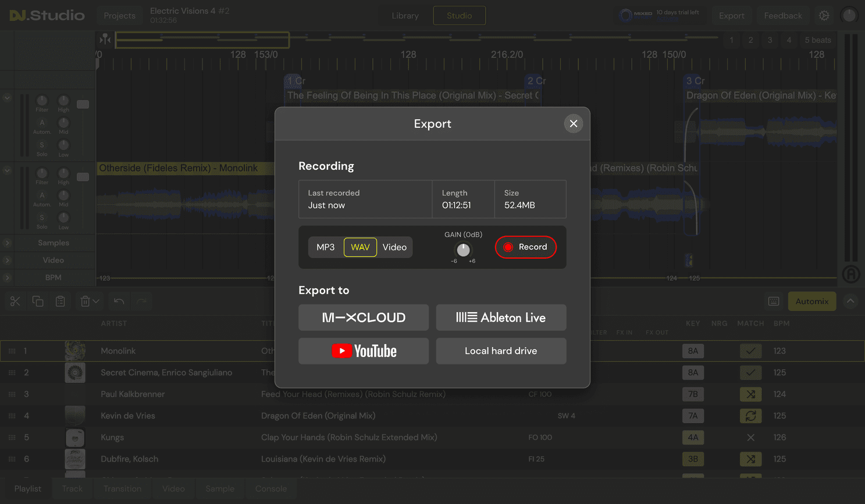Click the match checkmark for Monolink
This screenshot has width=865, height=504.
(750, 351)
